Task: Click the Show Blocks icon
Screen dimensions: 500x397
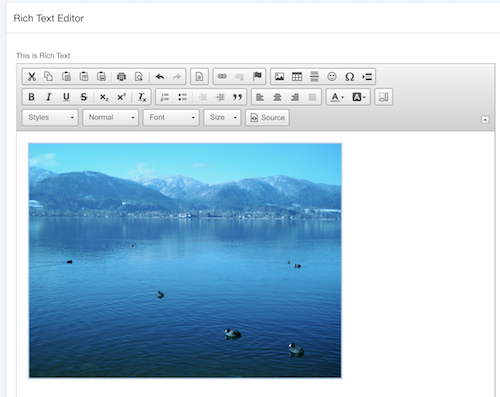Action: click(x=383, y=97)
